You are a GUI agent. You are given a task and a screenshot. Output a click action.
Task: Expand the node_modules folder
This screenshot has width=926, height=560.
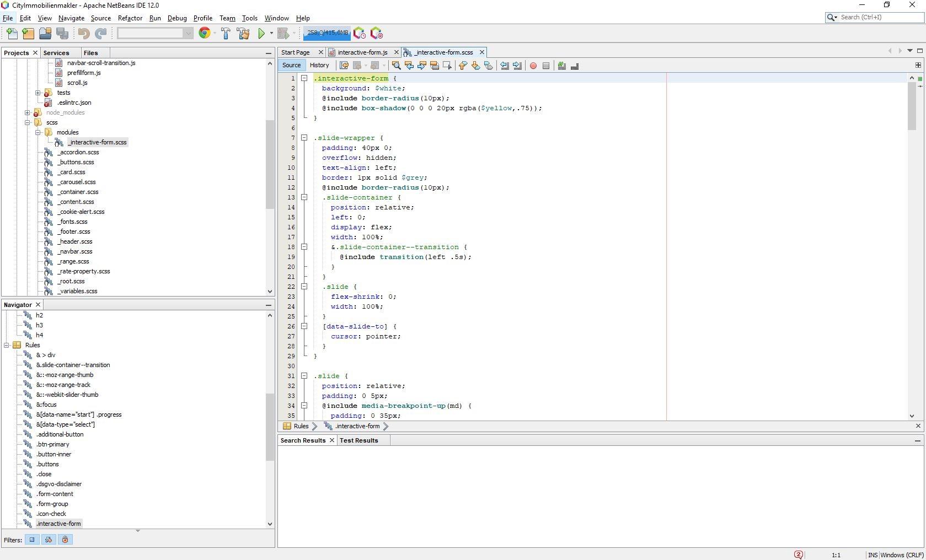pyautogui.click(x=28, y=112)
